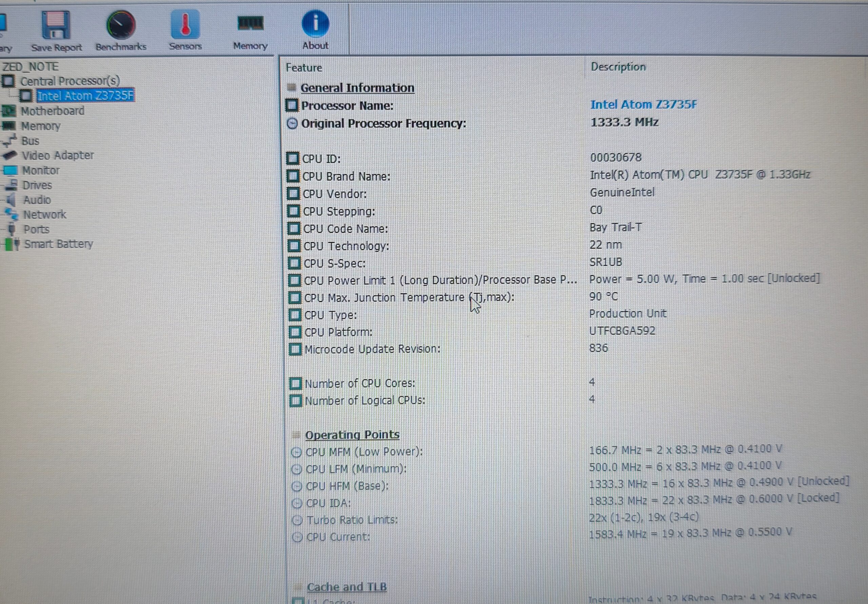The width and height of the screenshot is (868, 604).
Task: Click the CPU Brand Name row label
Action: coord(346,176)
